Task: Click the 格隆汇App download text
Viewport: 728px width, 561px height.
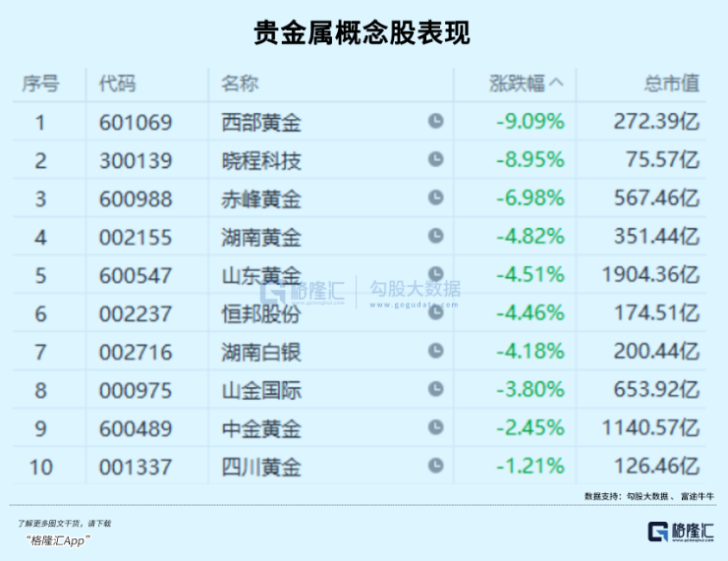Action: pos(59,539)
